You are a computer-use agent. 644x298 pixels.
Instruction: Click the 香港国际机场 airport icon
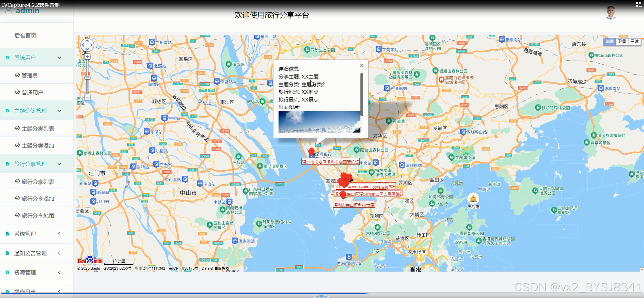[348, 257]
